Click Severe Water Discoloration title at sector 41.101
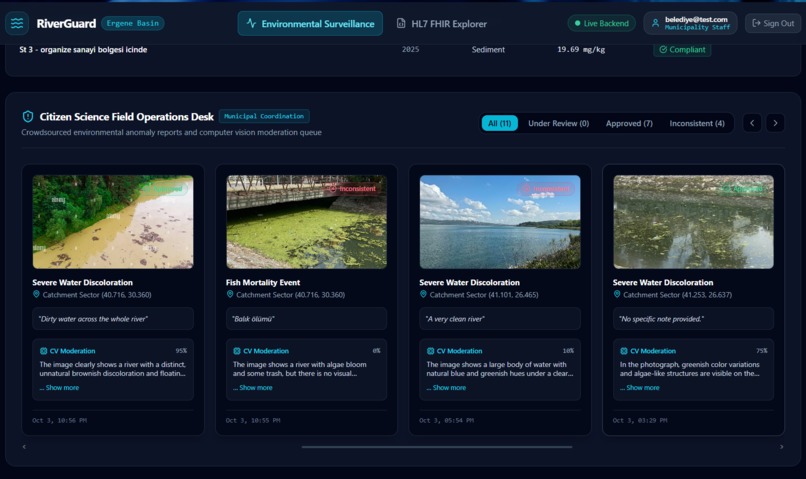806x479 pixels. point(469,282)
